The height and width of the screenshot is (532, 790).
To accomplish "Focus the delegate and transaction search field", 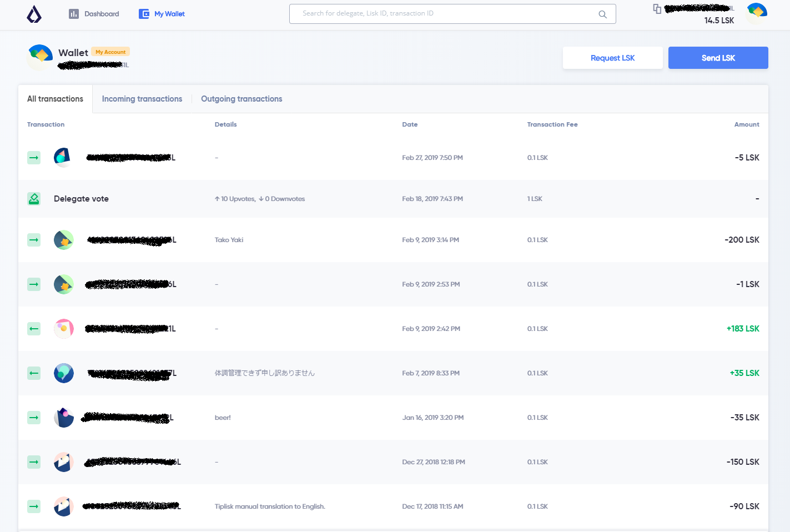I will click(x=444, y=14).
